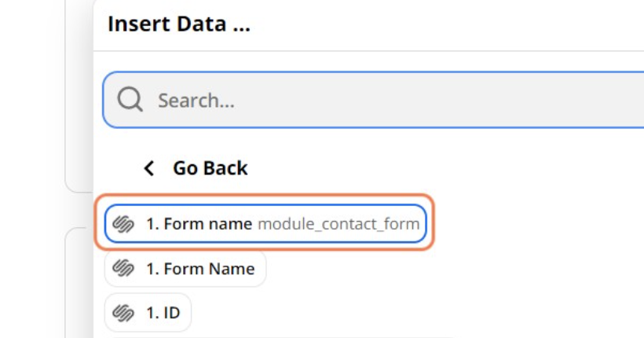Click the magnifying glass search icon
Viewport: 644px width, 338px height.
tap(130, 100)
